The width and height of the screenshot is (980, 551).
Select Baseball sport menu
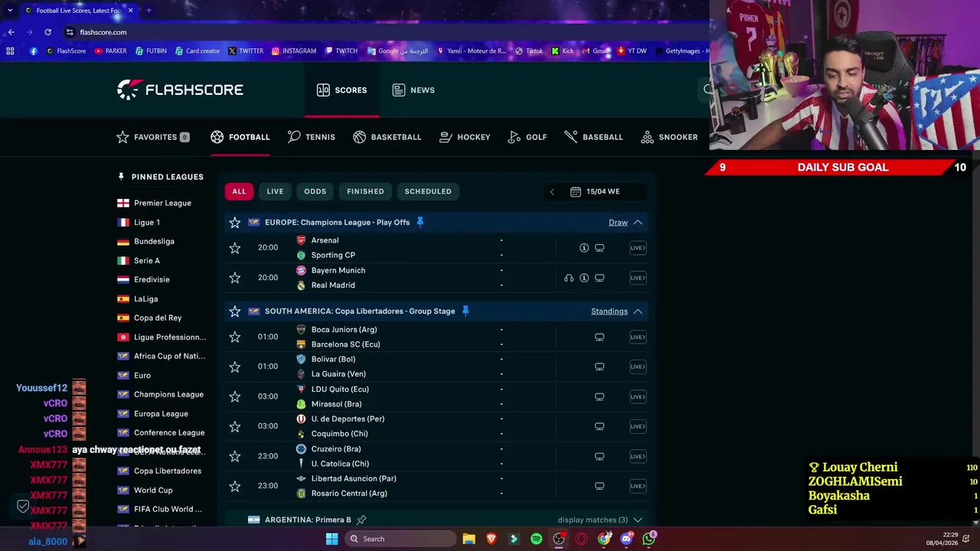(x=593, y=137)
